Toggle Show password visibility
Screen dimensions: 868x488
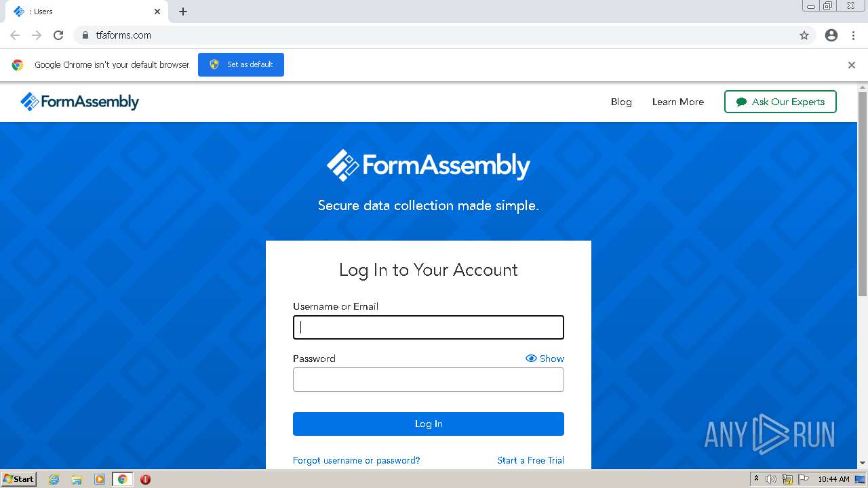pos(545,359)
